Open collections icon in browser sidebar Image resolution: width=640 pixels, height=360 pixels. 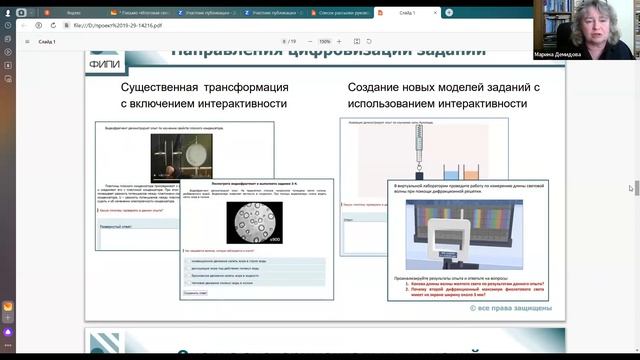tap(8, 39)
